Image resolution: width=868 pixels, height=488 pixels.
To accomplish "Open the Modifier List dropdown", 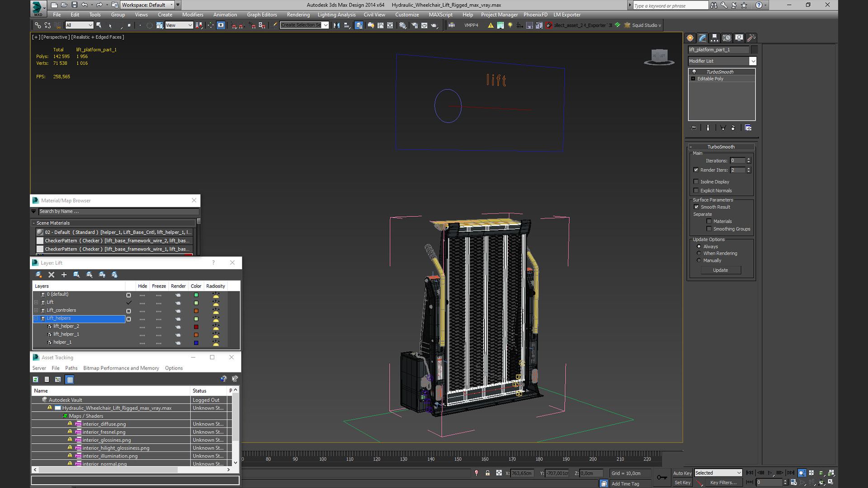I will pos(753,61).
